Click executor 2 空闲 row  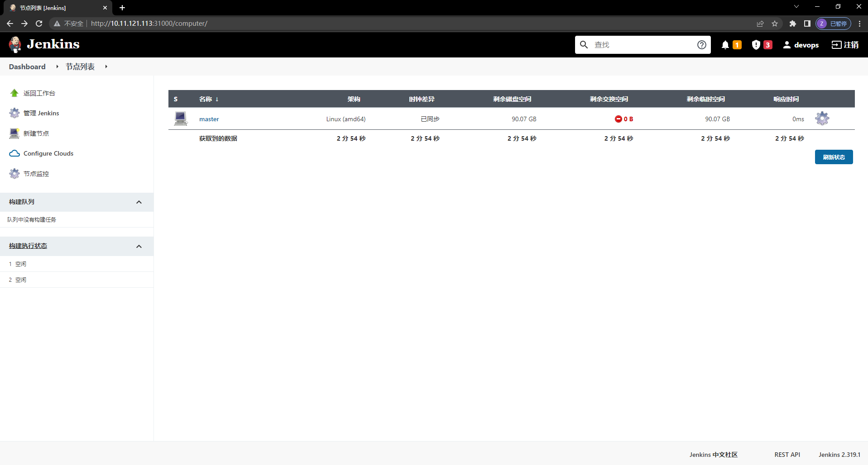tap(77, 280)
